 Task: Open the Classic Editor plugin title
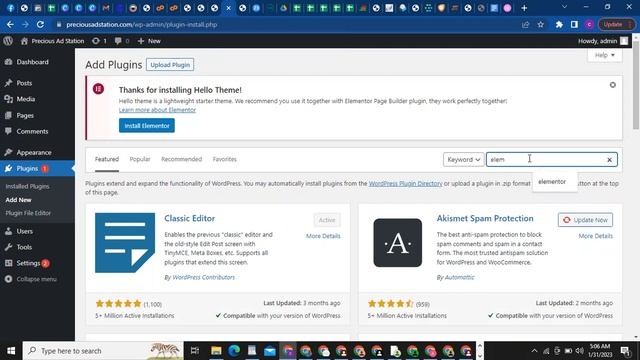tap(189, 218)
